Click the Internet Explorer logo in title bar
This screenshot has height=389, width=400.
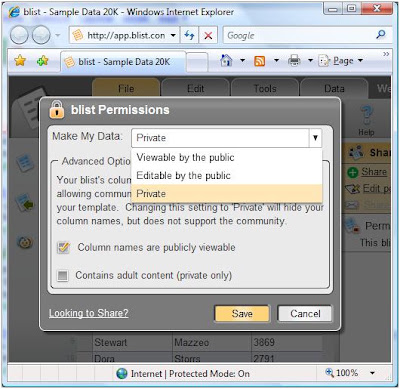point(14,12)
